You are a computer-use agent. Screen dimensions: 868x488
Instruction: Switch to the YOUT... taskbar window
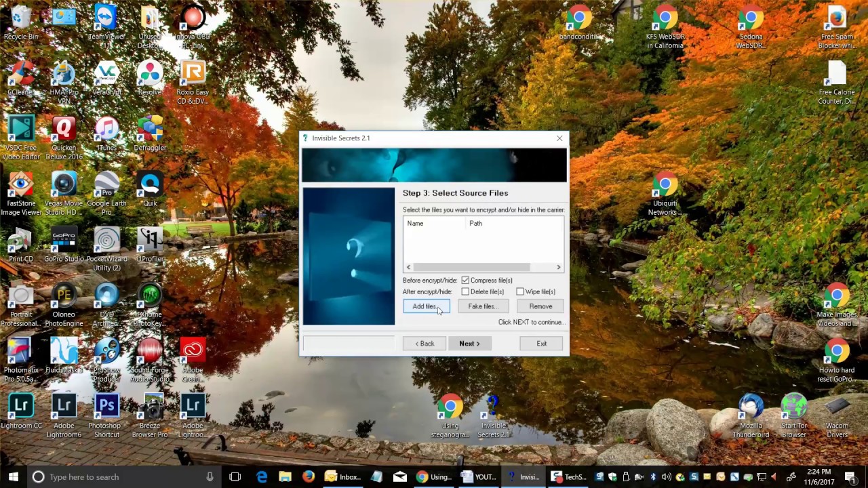[x=479, y=476]
